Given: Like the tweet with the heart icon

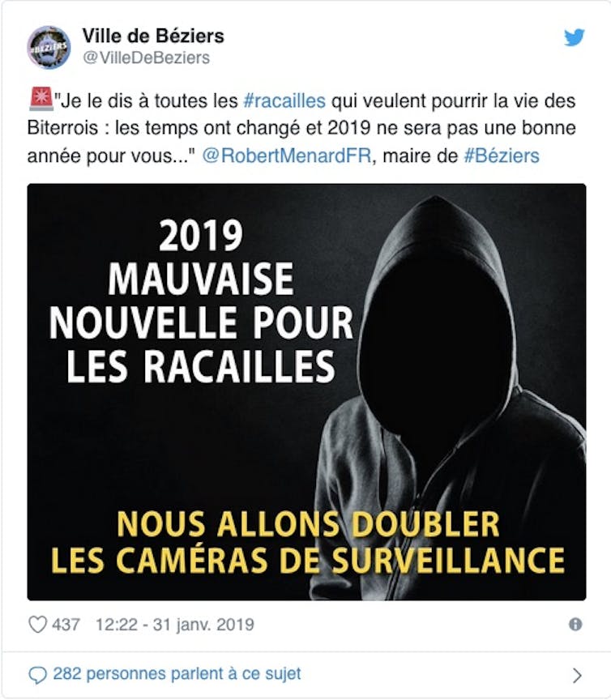Looking at the screenshot, I should [37, 625].
